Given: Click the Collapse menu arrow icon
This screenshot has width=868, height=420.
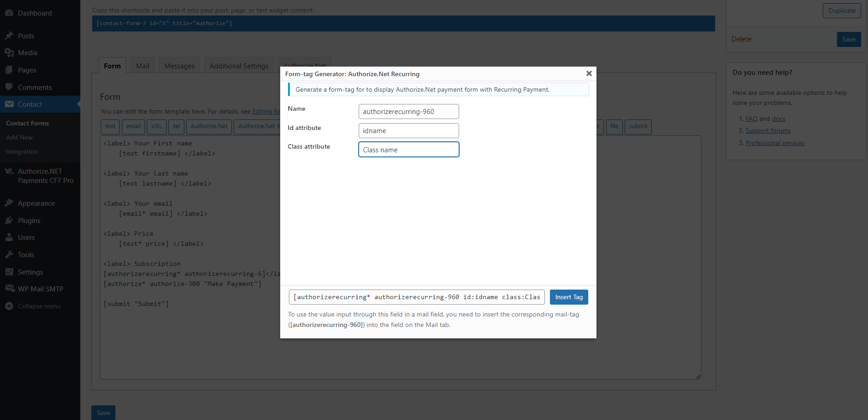Looking at the screenshot, I should click(x=9, y=306).
